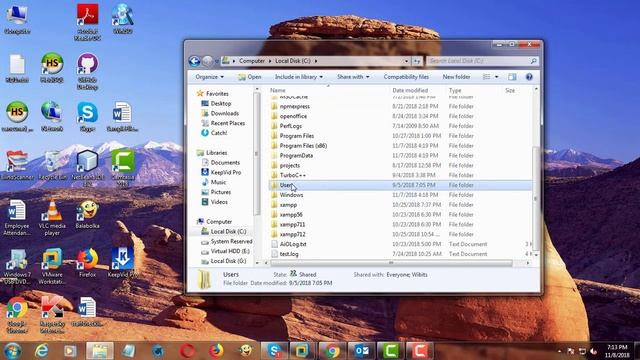The height and width of the screenshot is (360, 640).
Task: Open the Adobe Reader desktop shortcut
Action: [x=87, y=21]
